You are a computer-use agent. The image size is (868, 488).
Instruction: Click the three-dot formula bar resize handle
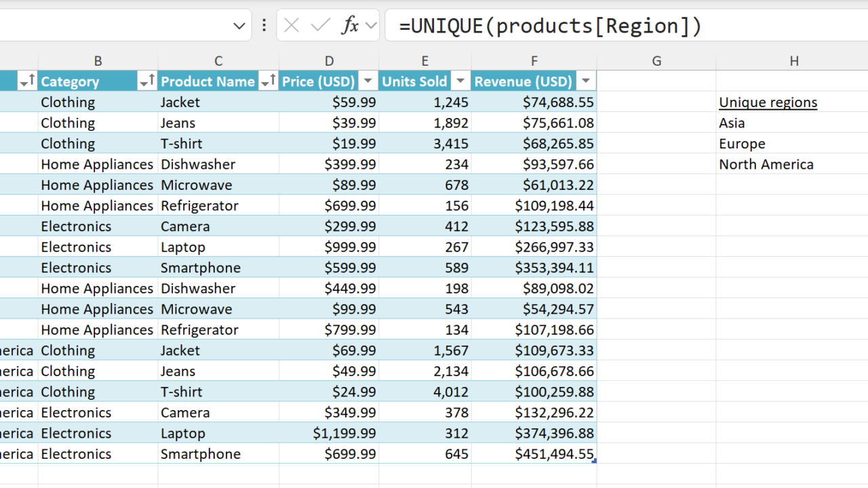(264, 26)
